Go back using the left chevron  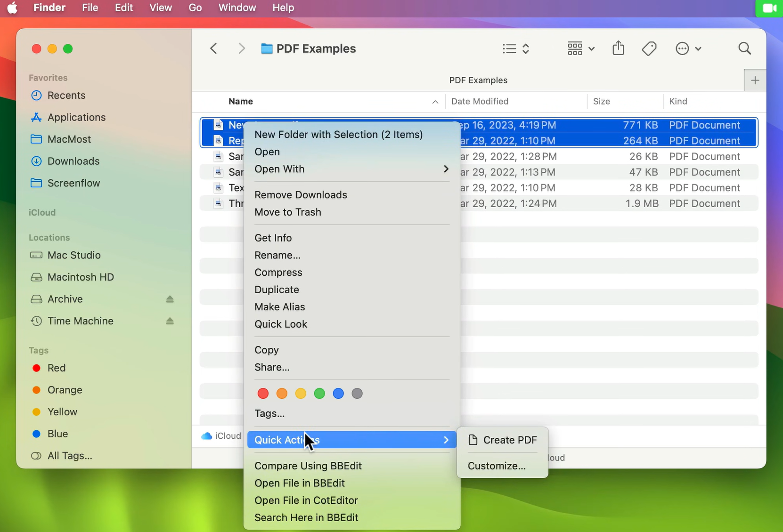coord(213,48)
